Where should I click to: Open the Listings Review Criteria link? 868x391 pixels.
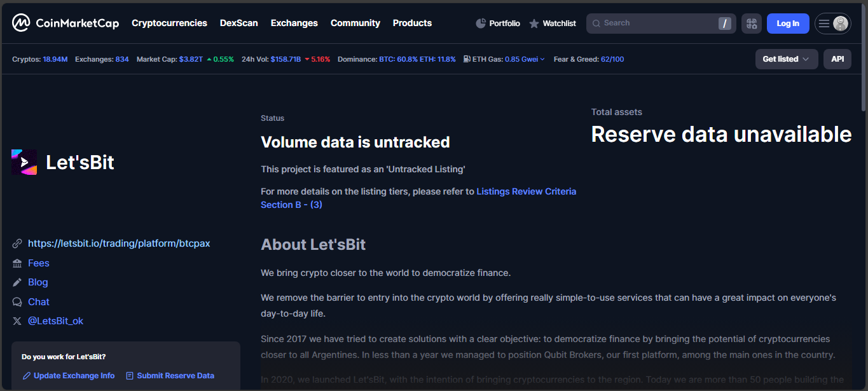[x=526, y=191]
